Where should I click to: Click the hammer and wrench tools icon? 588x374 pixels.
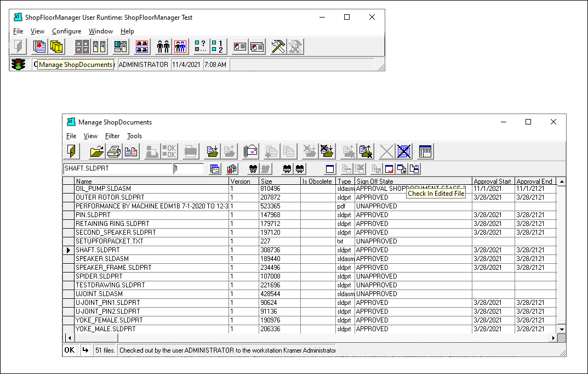pyautogui.click(x=278, y=47)
